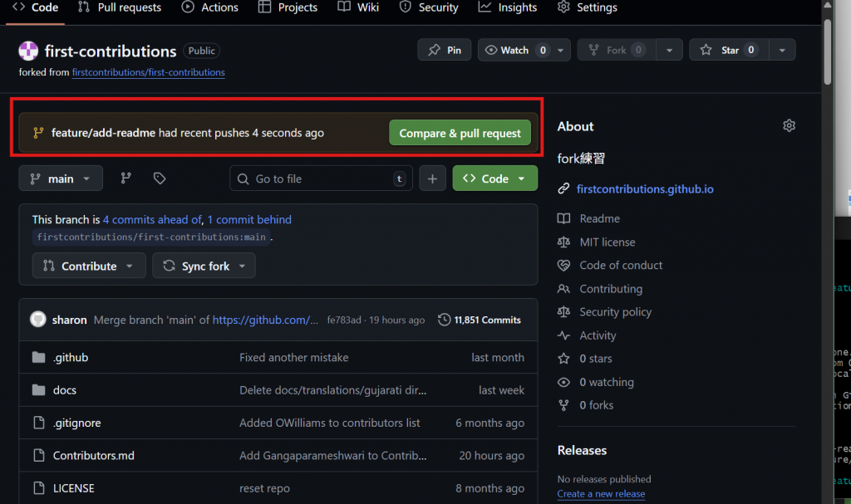The image size is (851, 504).
Task: Open repository About settings gear
Action: pos(789,126)
